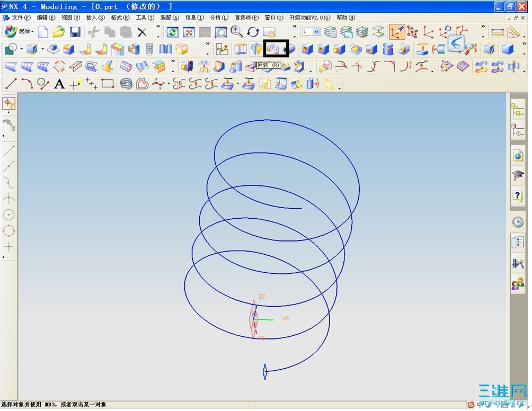Open the 插入(S) menu
532x411 pixels.
95,17
